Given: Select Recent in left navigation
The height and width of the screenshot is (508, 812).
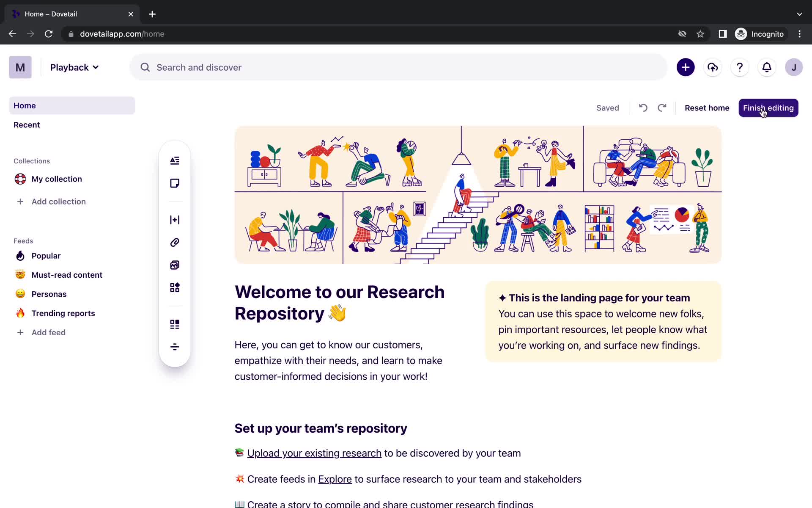Looking at the screenshot, I should point(26,124).
